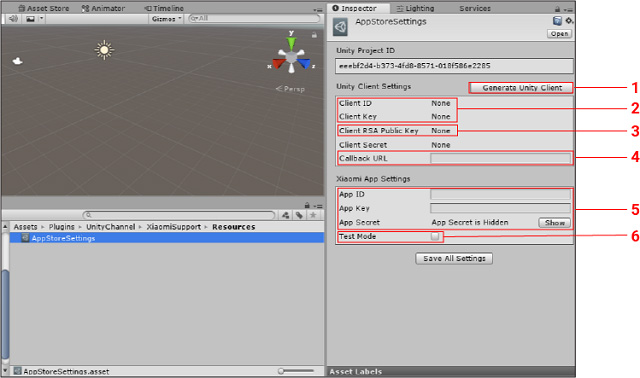This screenshot has height=378, width=640.
Task: Expand scene effects dropdown arrow
Action: tap(41, 19)
